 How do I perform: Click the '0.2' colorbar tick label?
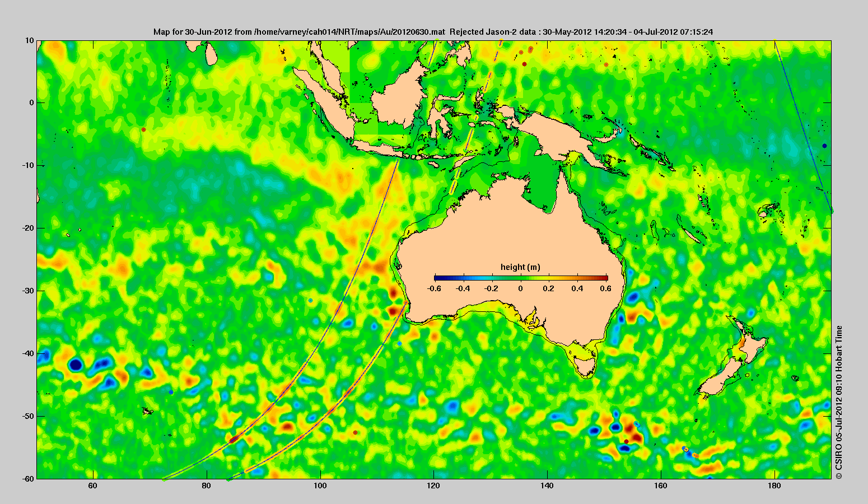point(549,288)
